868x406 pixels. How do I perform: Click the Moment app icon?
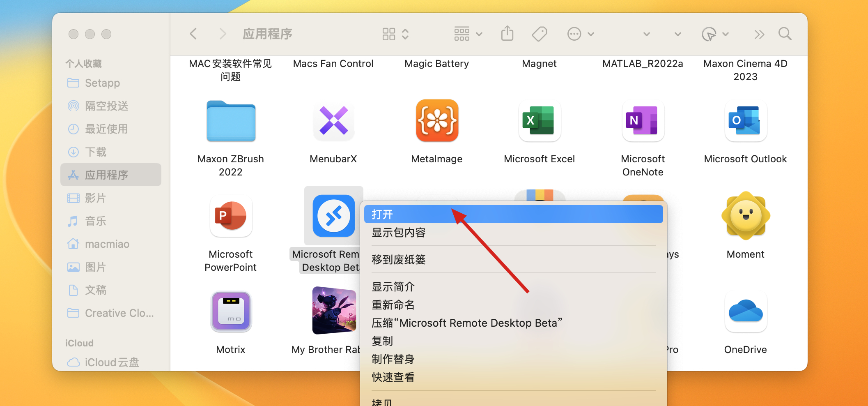(x=745, y=216)
